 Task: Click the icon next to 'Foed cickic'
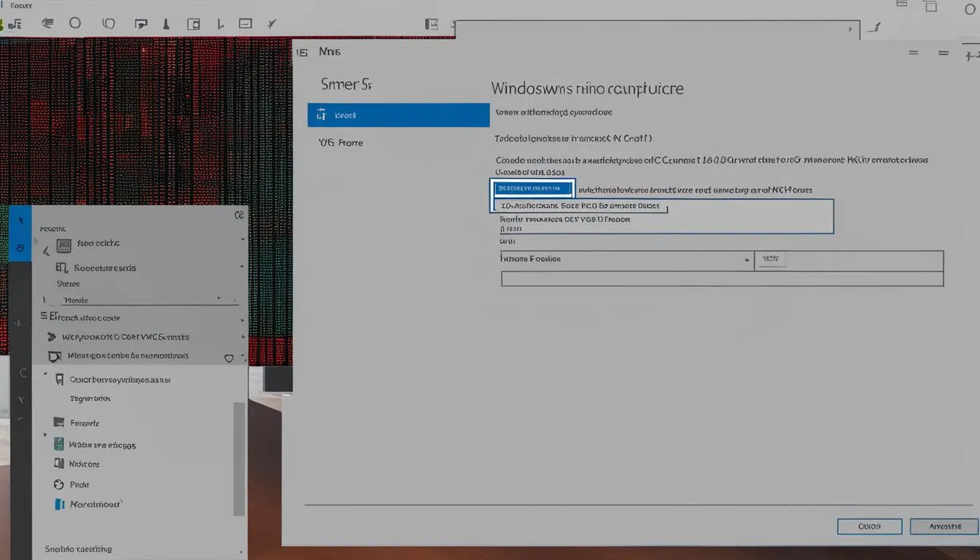click(x=63, y=245)
